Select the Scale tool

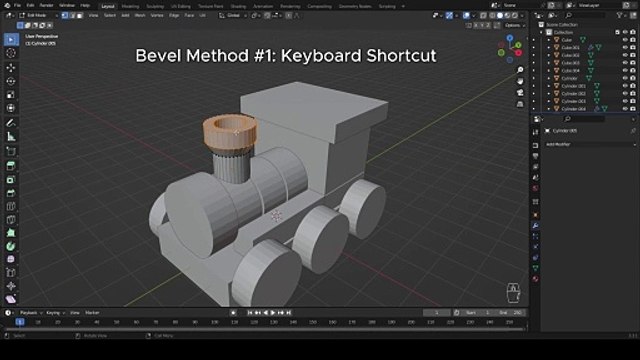(11, 95)
